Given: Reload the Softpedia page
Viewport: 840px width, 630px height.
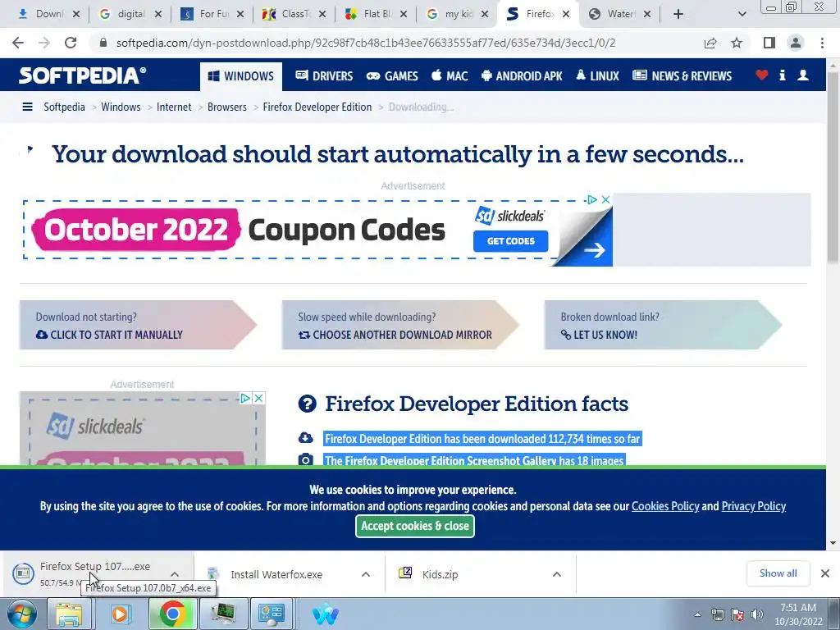Looking at the screenshot, I should (71, 43).
